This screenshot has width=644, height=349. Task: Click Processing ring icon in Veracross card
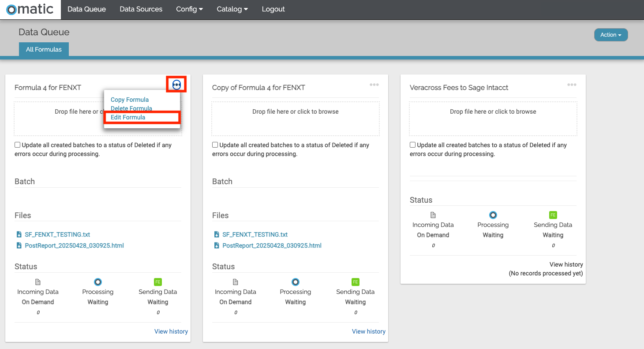tap(493, 215)
